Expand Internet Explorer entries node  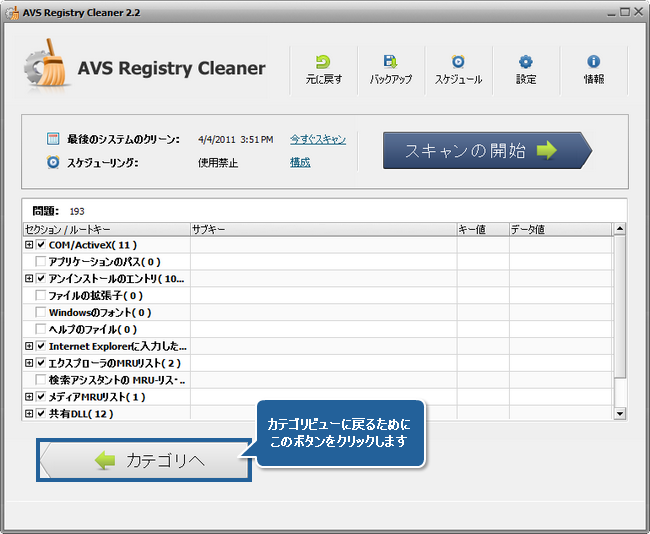coord(29,346)
